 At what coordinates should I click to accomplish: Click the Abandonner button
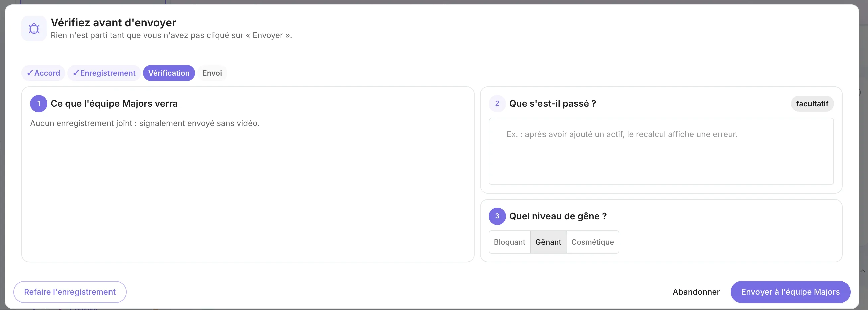696,292
